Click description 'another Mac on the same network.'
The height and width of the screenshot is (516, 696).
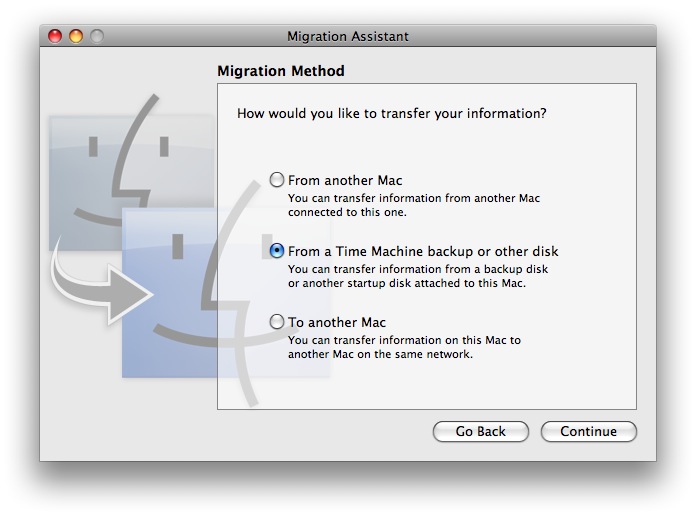(x=380, y=354)
